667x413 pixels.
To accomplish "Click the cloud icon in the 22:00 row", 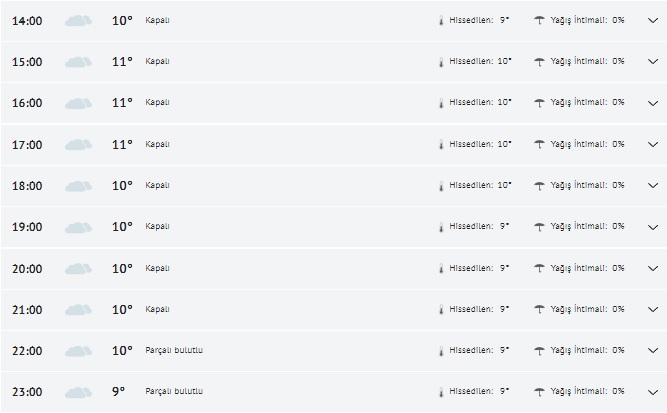I will (x=78, y=351).
